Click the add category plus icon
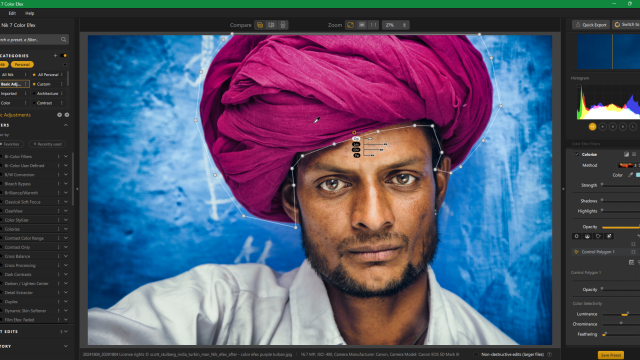 [56, 56]
